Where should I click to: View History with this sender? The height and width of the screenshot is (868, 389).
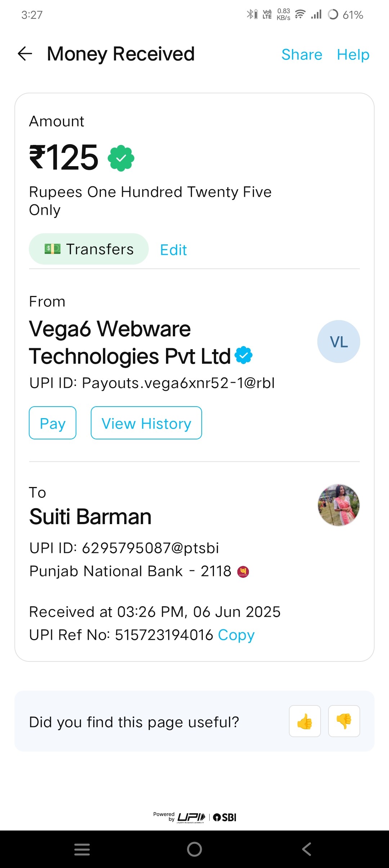point(146,423)
